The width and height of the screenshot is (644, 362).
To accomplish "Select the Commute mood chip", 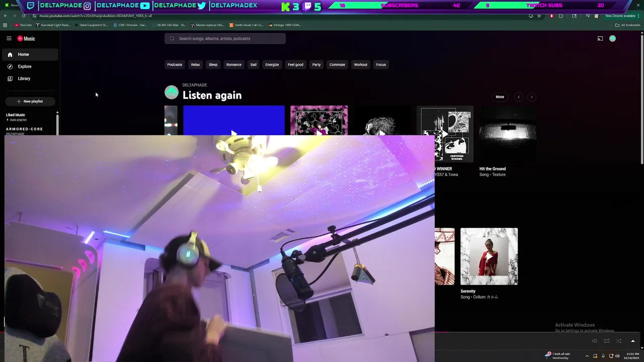I will point(337,64).
